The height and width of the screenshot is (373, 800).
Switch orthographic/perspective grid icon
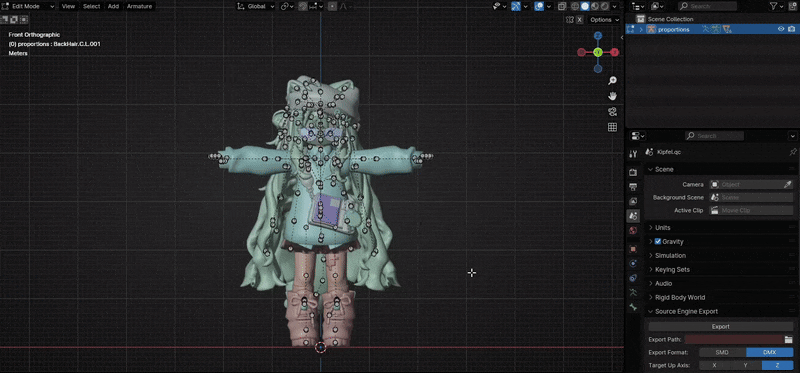(x=612, y=127)
